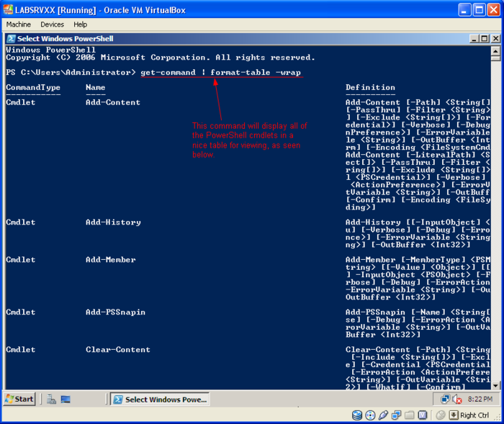The height and width of the screenshot is (424, 504).
Task: Click the Right Ctrl host key label
Action: pos(474,415)
